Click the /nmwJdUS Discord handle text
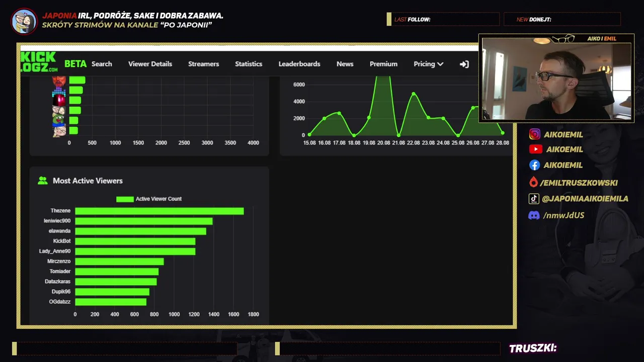The image size is (644, 362). [x=563, y=215]
